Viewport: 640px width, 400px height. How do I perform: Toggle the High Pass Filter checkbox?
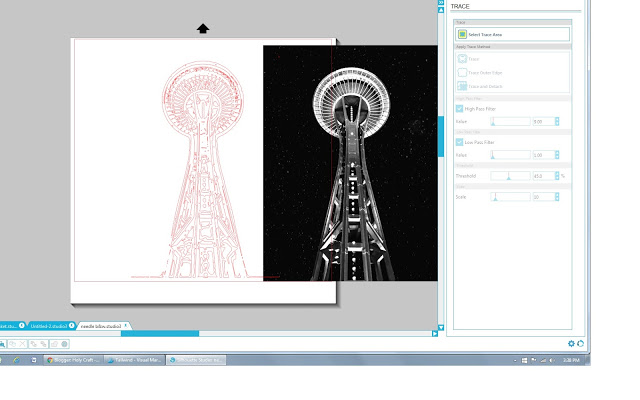tap(459, 109)
